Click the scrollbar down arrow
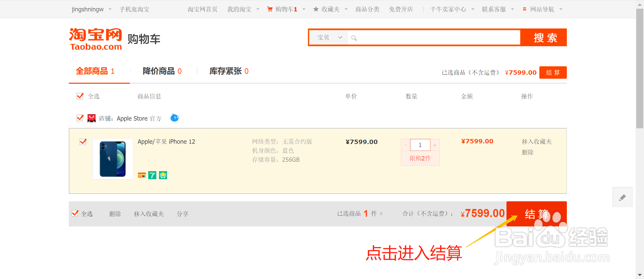Viewport: 644px width, 279px height. [640, 275]
